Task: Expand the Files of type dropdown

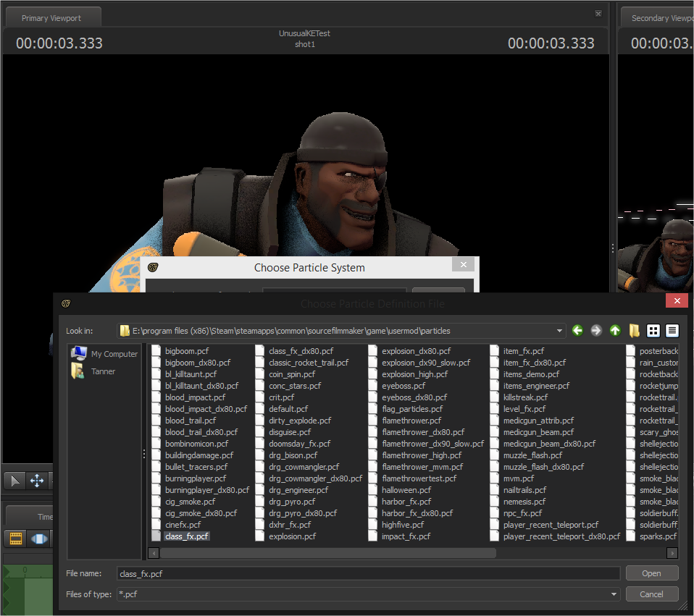Action: (614, 594)
